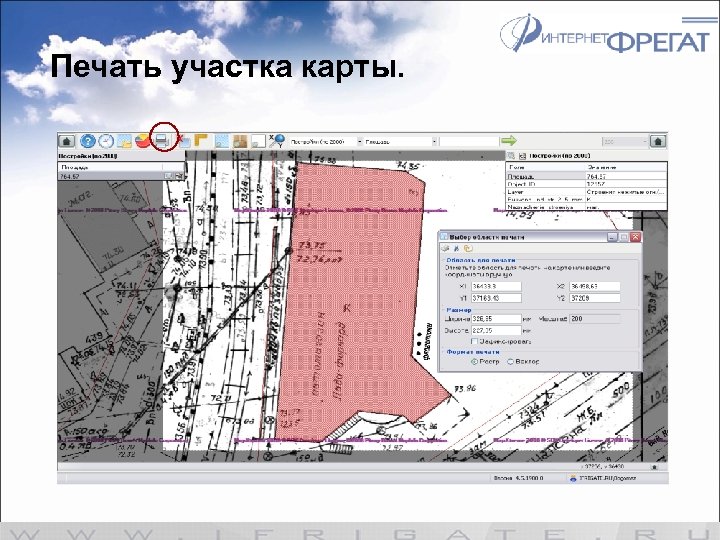Tick the fix-size checkbox below Высота
The height and width of the screenshot is (540, 720).
tap(474, 341)
